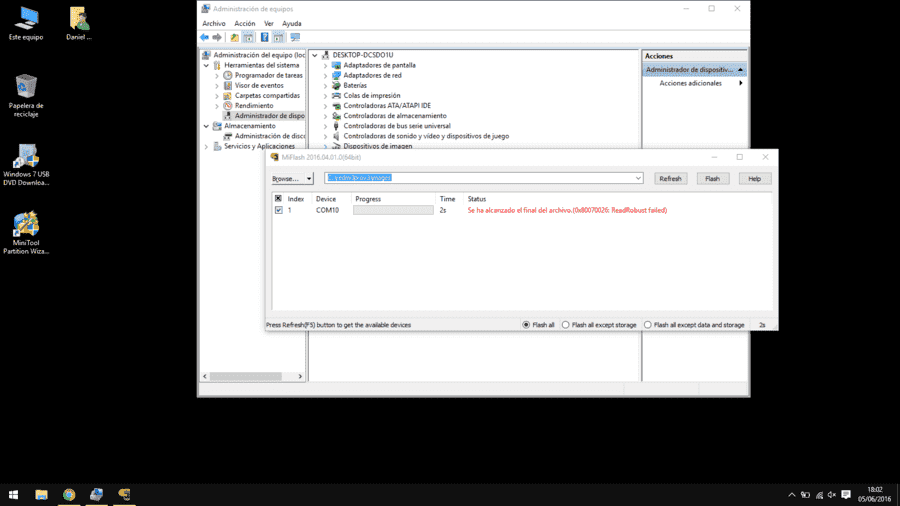Expand Adaptadores de pantalla category
900x506 pixels.
tap(325, 65)
